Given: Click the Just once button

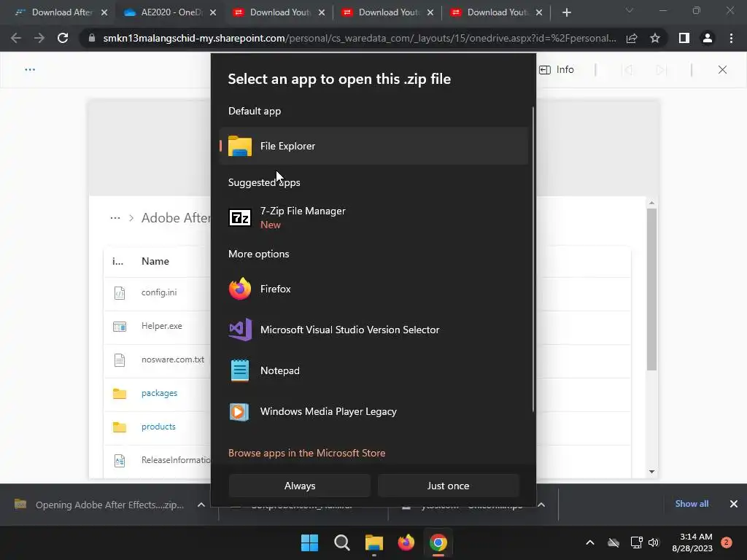Looking at the screenshot, I should [449, 486].
